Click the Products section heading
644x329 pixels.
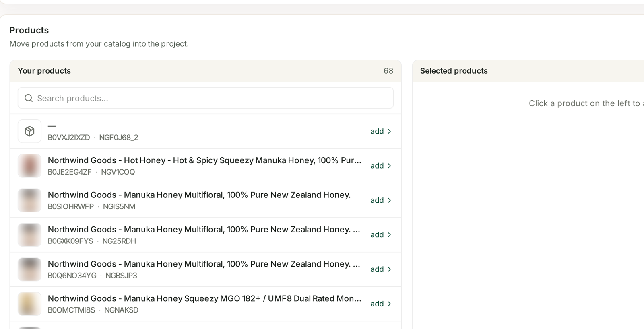pos(29,30)
